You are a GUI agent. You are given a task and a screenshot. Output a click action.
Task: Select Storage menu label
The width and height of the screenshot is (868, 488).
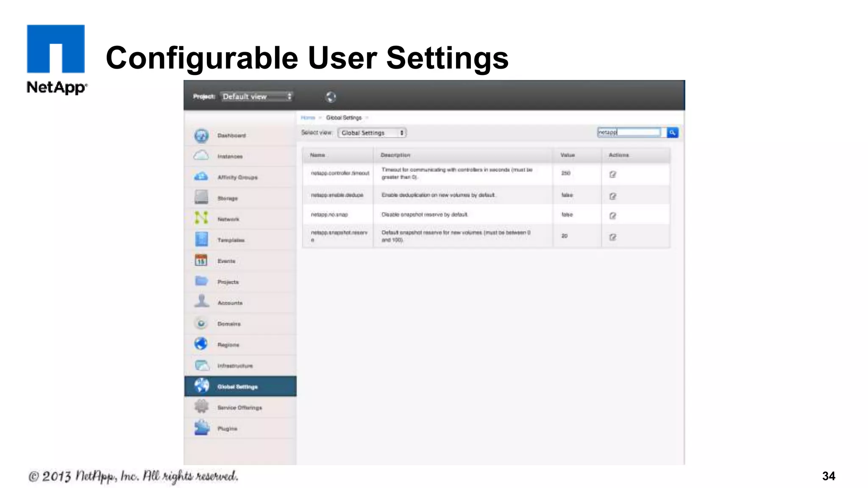click(228, 198)
